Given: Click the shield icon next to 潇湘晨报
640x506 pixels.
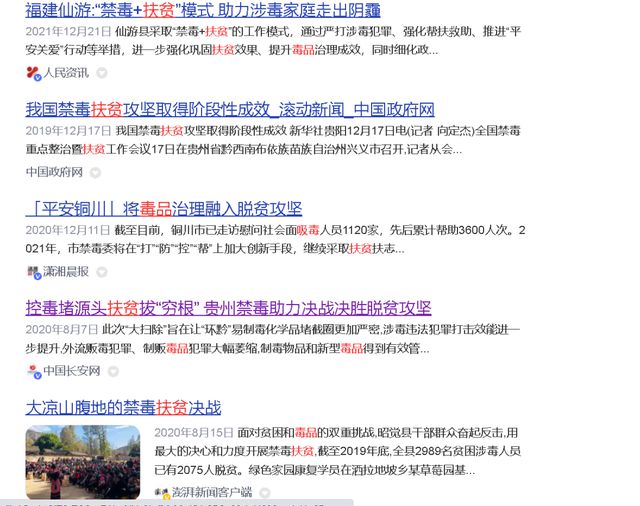Looking at the screenshot, I should coord(102,272).
